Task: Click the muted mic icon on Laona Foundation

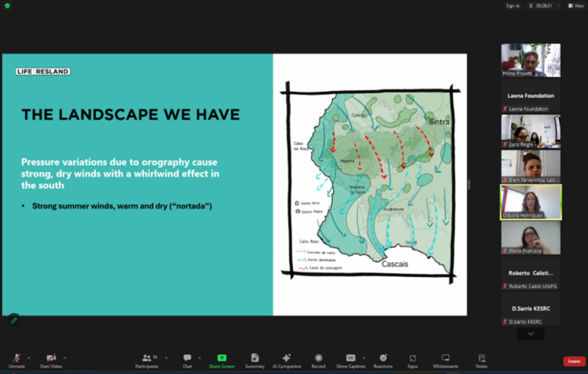Action: (x=505, y=109)
